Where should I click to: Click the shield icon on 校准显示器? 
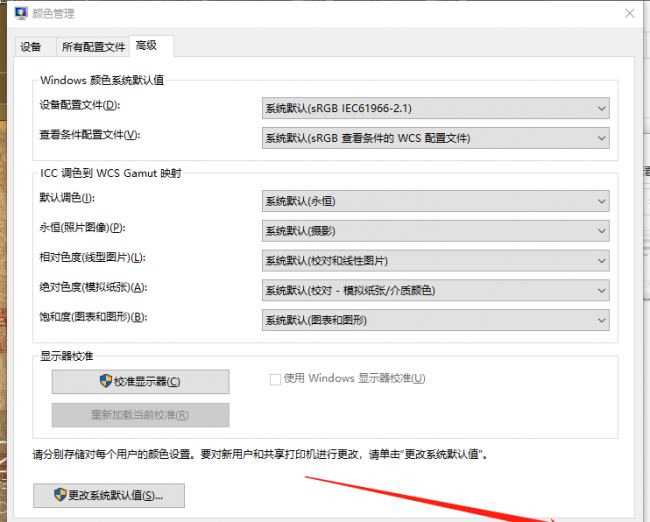(106, 381)
